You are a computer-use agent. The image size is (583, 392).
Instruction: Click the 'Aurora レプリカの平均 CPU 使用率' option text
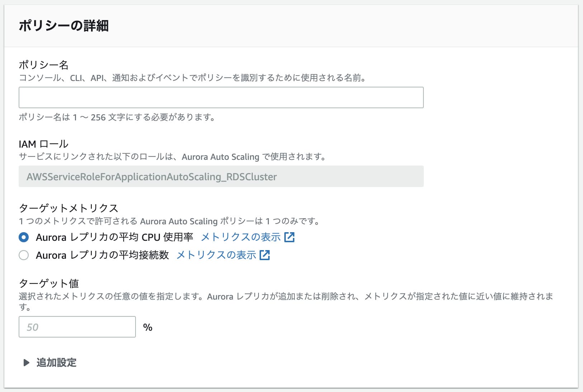114,237
